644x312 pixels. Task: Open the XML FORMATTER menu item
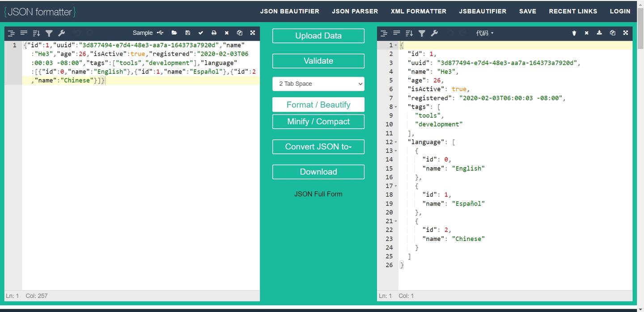419,11
